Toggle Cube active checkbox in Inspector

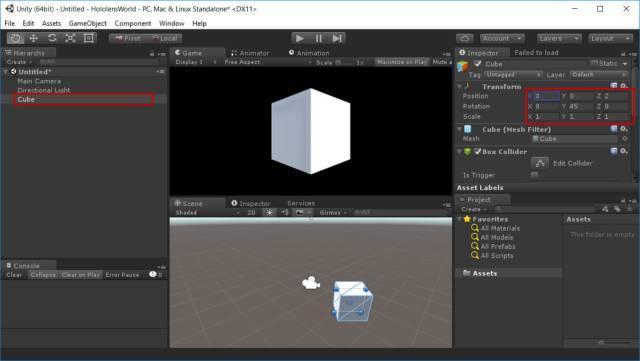coord(478,64)
